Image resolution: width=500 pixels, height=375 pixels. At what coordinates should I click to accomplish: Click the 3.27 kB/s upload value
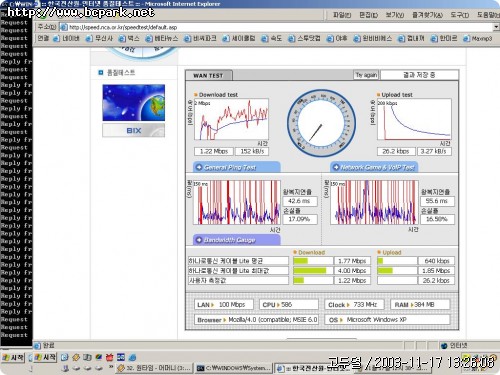click(x=434, y=151)
